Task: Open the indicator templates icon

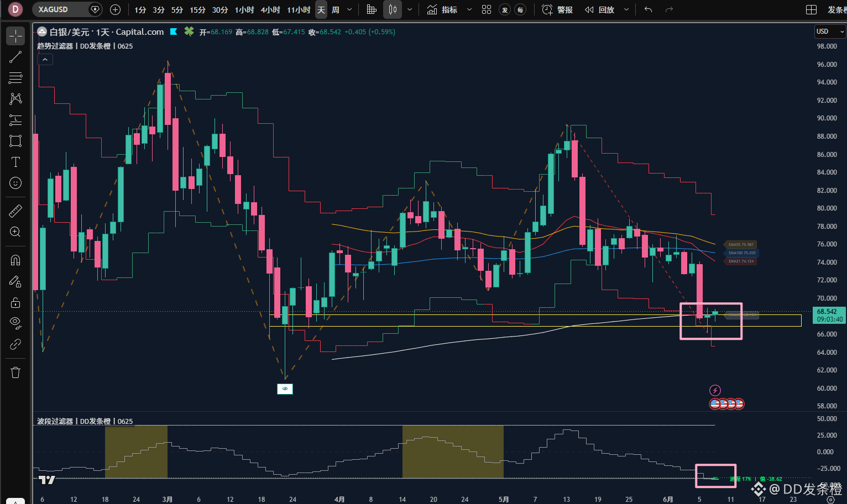Action: 487,10
